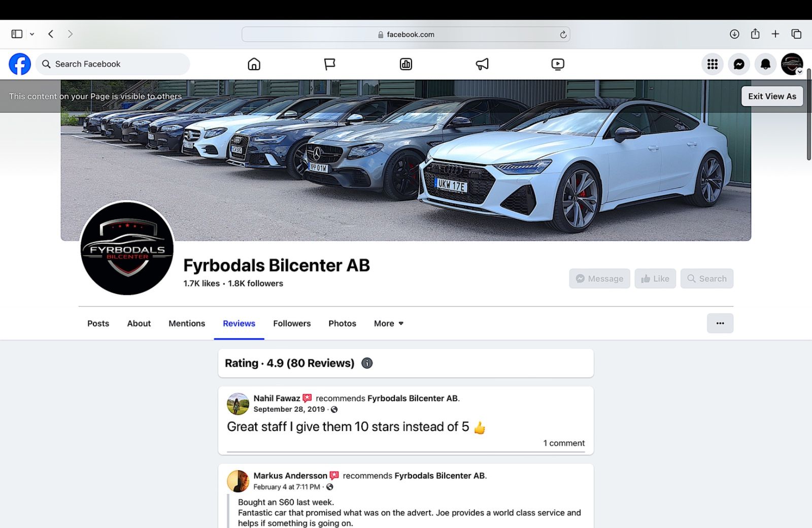Image resolution: width=812 pixels, height=528 pixels.
Task: Switch to the Photos tab
Action: pyautogui.click(x=342, y=323)
